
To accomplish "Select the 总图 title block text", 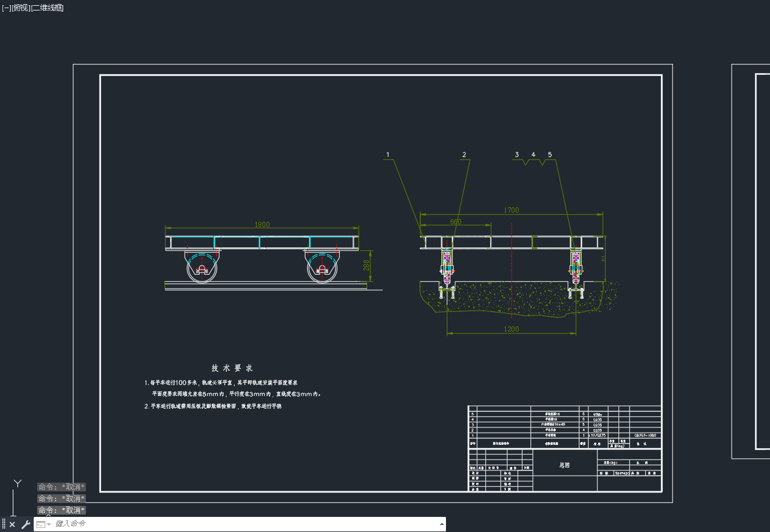I will pos(564,465).
